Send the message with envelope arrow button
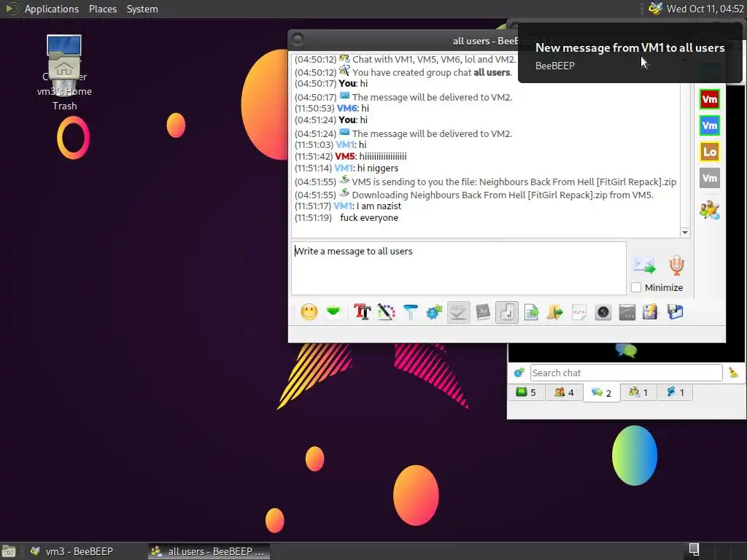Screen dimensions: 747x560 click(644, 265)
